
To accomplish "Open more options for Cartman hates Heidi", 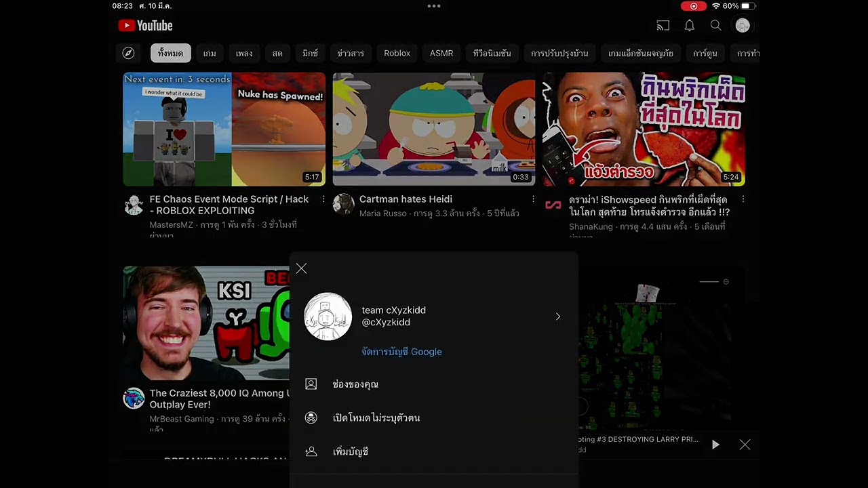I will coord(533,199).
